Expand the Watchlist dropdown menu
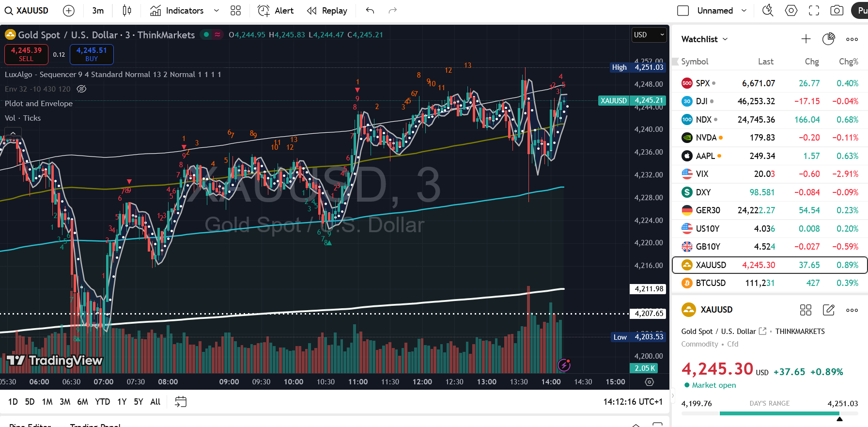 (x=705, y=39)
